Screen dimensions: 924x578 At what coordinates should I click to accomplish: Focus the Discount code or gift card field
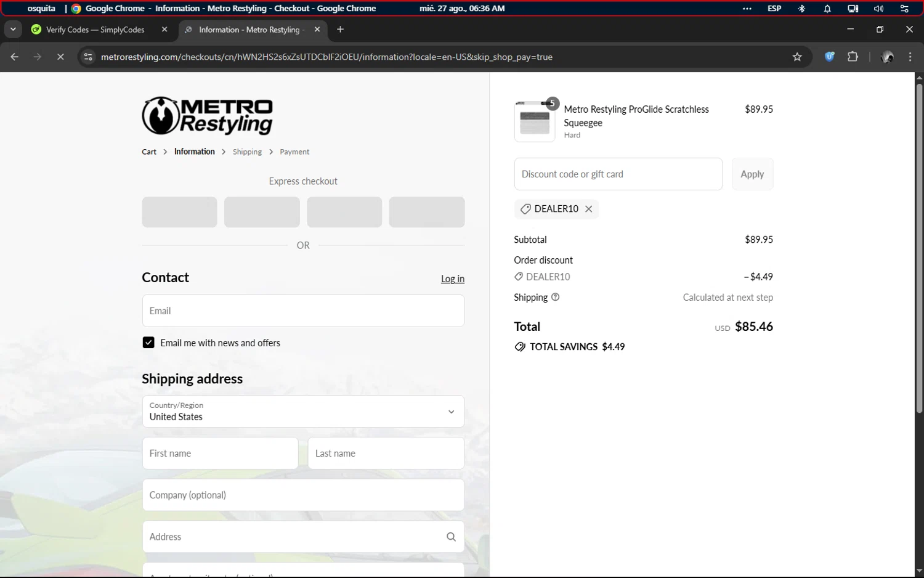click(618, 174)
